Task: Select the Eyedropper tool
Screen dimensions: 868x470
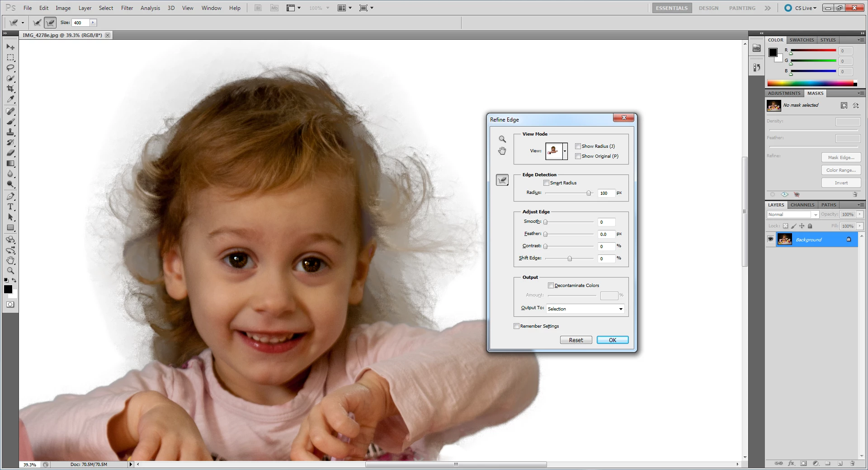Action: coord(10,99)
